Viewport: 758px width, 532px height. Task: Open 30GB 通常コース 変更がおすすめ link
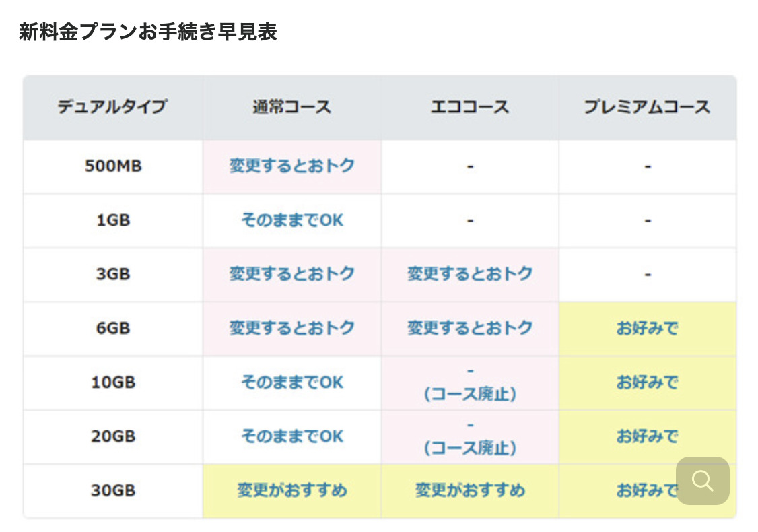(291, 490)
